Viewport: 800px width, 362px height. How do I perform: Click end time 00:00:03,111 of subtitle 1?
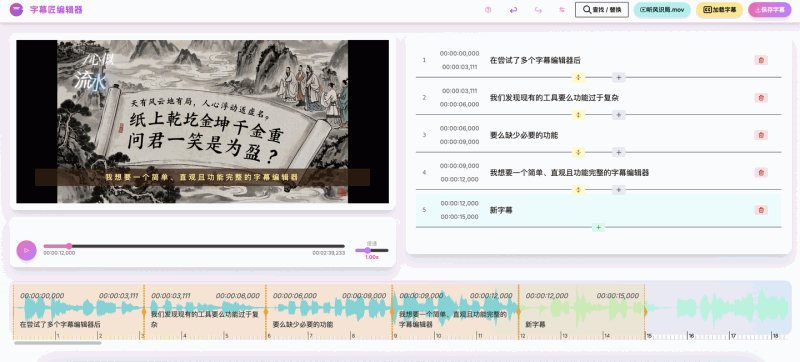pos(460,67)
